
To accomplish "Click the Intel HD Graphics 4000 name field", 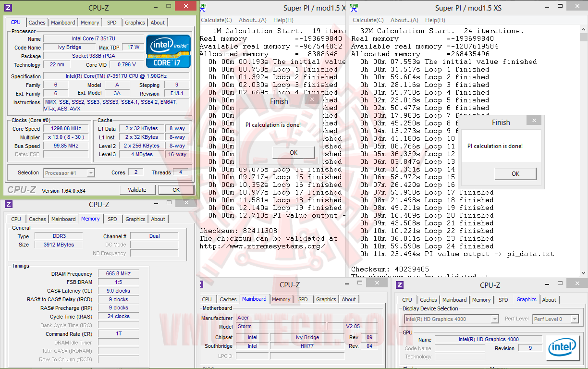I will [488, 339].
